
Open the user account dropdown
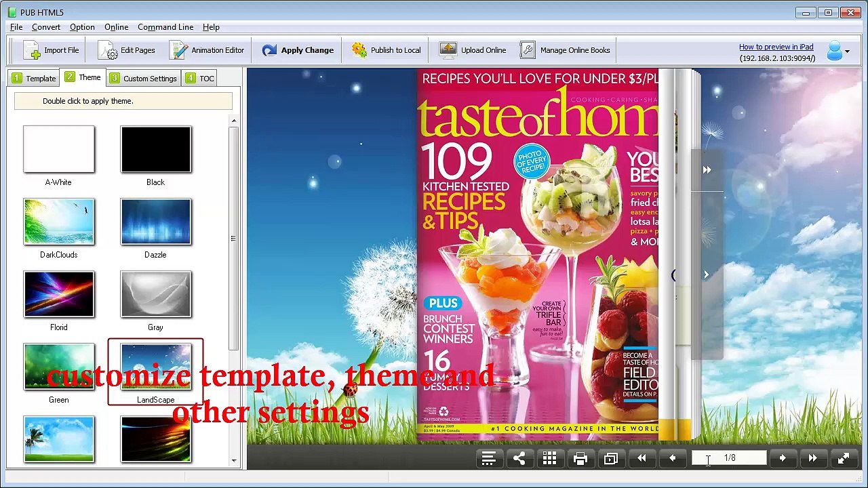(x=838, y=51)
